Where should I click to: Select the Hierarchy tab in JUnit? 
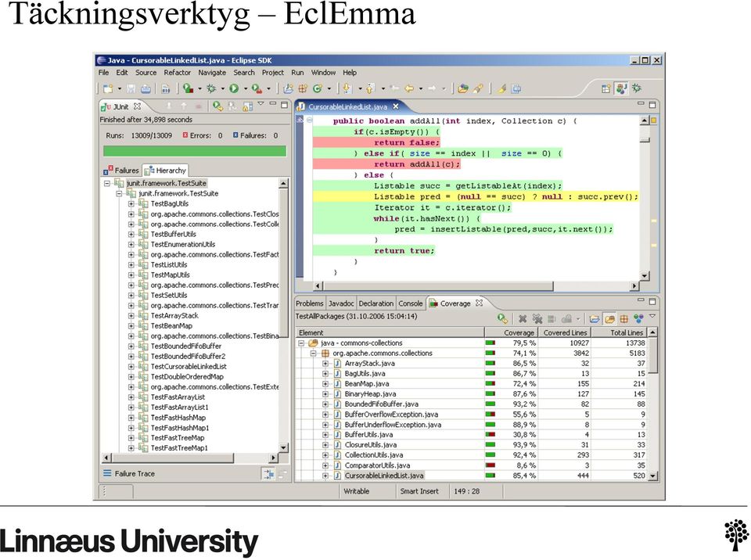point(166,171)
